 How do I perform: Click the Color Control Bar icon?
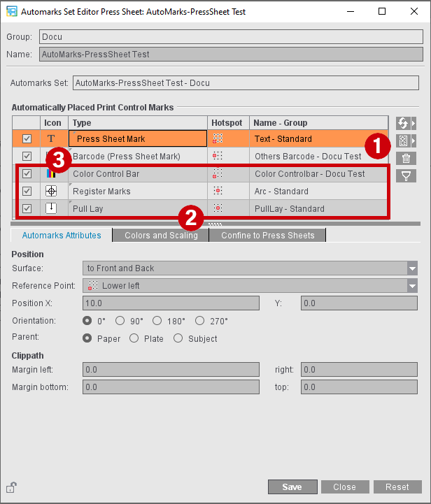51,173
